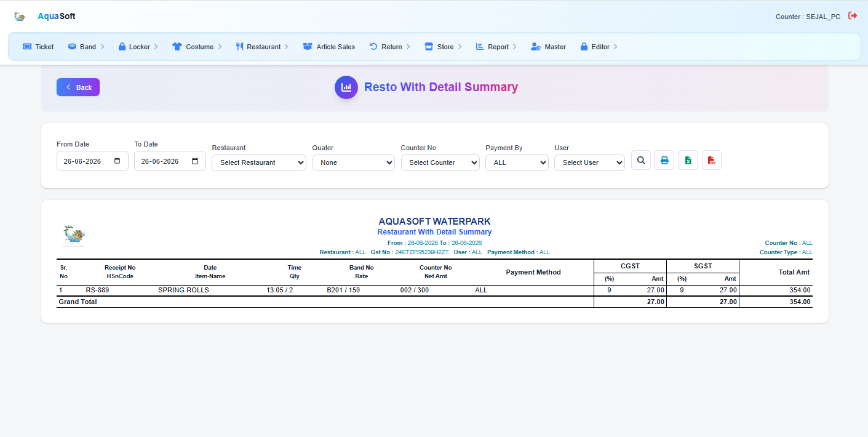
Task: Open From Date calendar picker icon
Action: pyautogui.click(x=117, y=161)
